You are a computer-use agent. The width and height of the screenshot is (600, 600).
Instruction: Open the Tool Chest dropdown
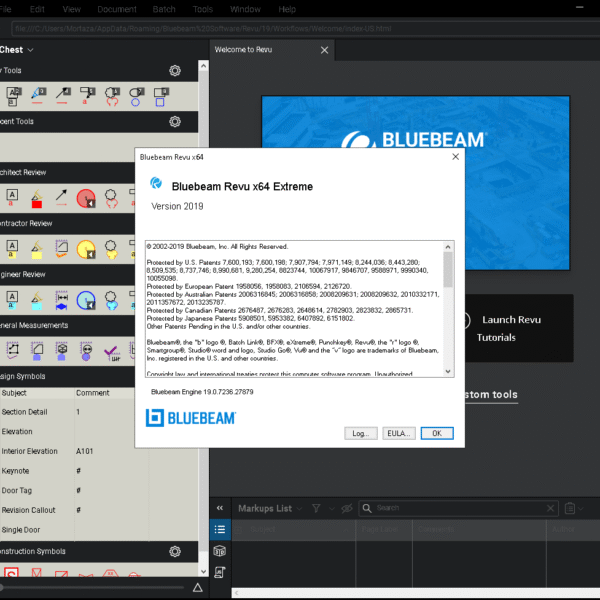pos(16,50)
